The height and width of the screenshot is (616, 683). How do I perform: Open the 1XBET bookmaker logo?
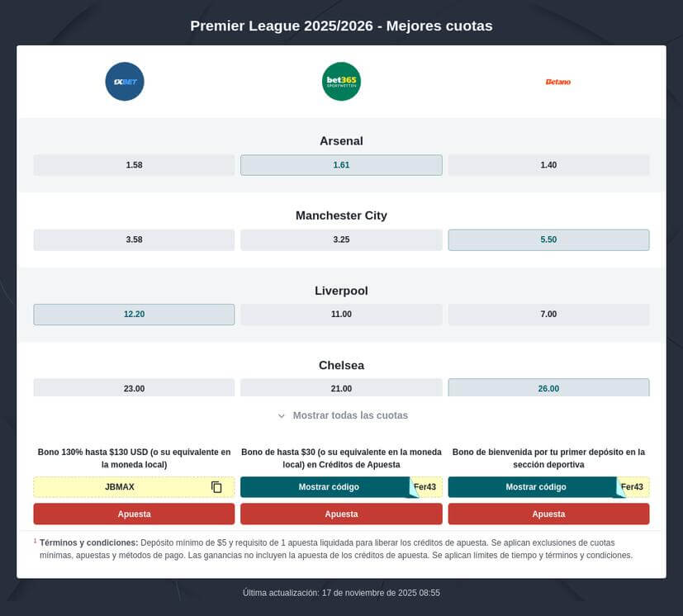(x=124, y=81)
